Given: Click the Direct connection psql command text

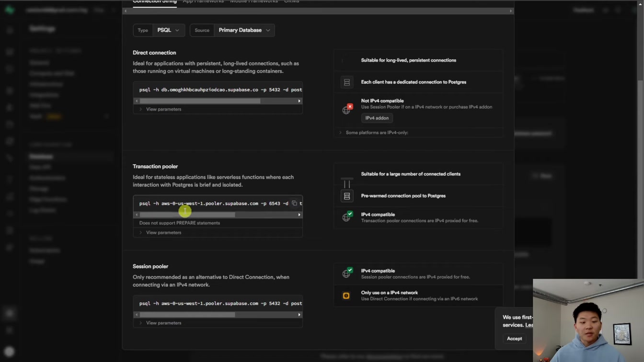Looking at the screenshot, I should click(220, 90).
